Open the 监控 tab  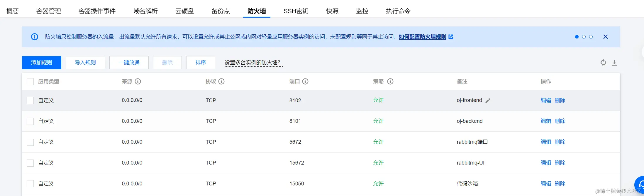(x=362, y=11)
